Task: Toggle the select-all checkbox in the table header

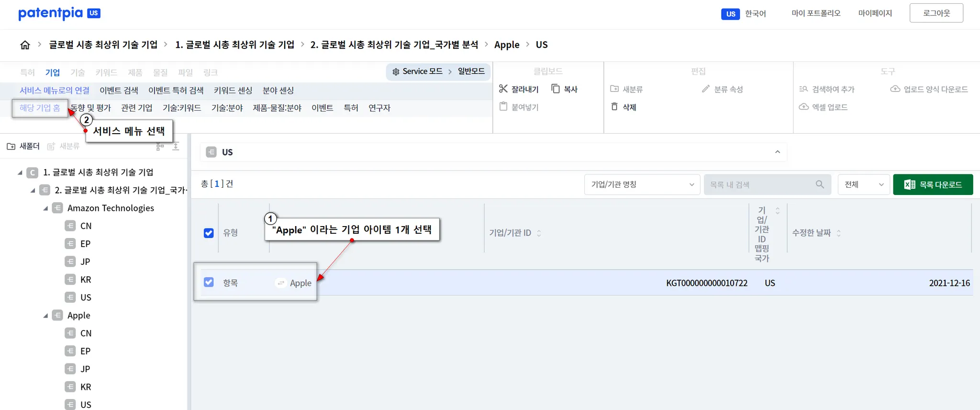Action: 209,233
